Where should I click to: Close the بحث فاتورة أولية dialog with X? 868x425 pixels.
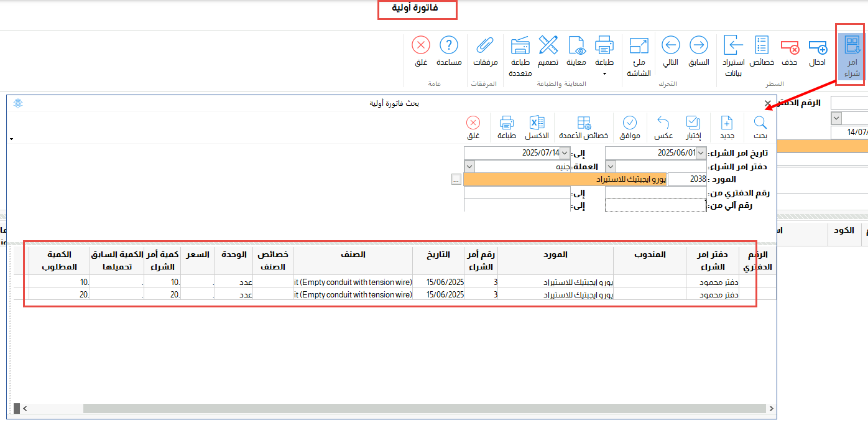point(768,103)
